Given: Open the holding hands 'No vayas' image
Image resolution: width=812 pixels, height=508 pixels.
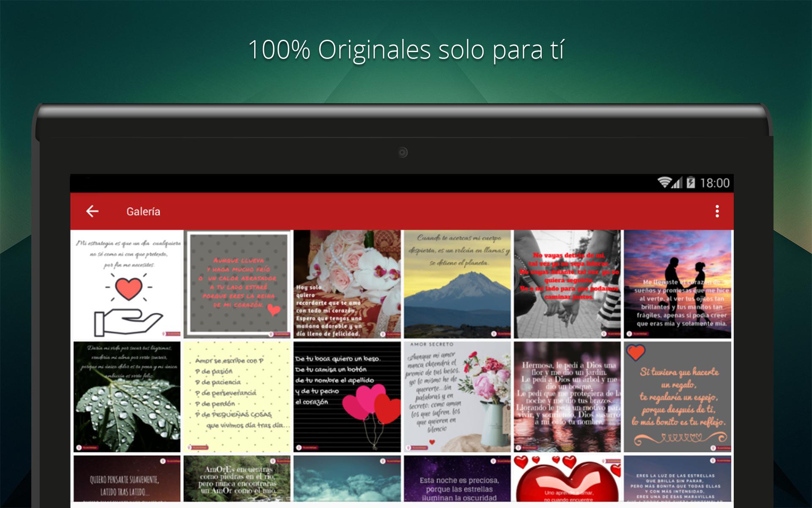Looking at the screenshot, I should (x=567, y=284).
